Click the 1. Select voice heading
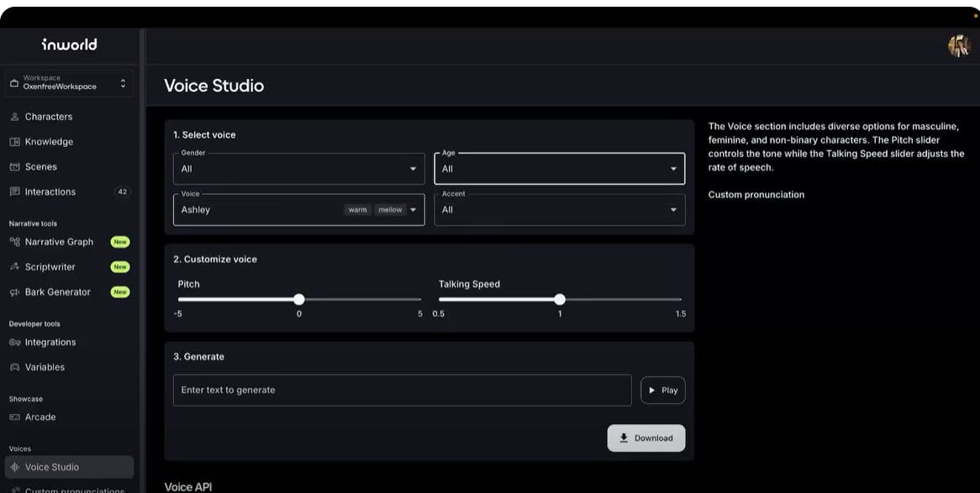This screenshot has width=980, height=493. pos(204,135)
